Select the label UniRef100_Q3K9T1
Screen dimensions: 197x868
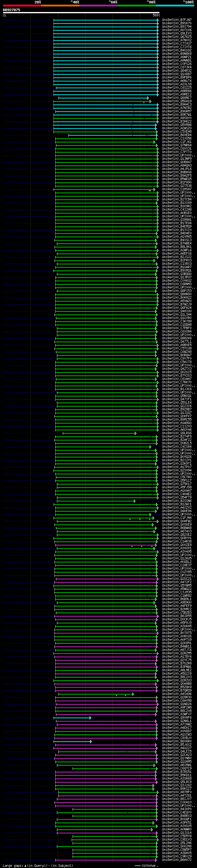point(176,464)
